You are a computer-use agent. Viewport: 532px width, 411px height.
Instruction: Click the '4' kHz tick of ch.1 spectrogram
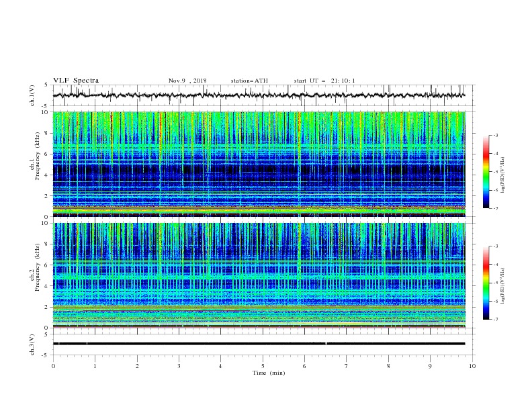coord(46,175)
